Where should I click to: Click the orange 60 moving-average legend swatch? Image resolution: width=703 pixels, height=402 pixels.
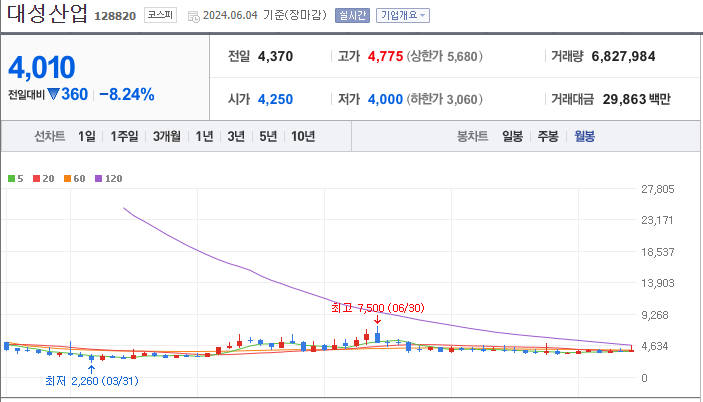pyautogui.click(x=68, y=179)
